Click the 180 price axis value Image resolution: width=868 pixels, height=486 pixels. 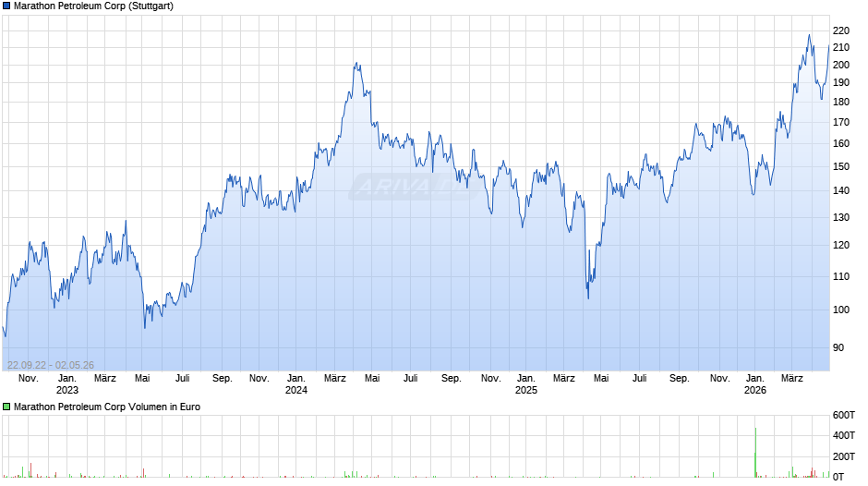(841, 102)
